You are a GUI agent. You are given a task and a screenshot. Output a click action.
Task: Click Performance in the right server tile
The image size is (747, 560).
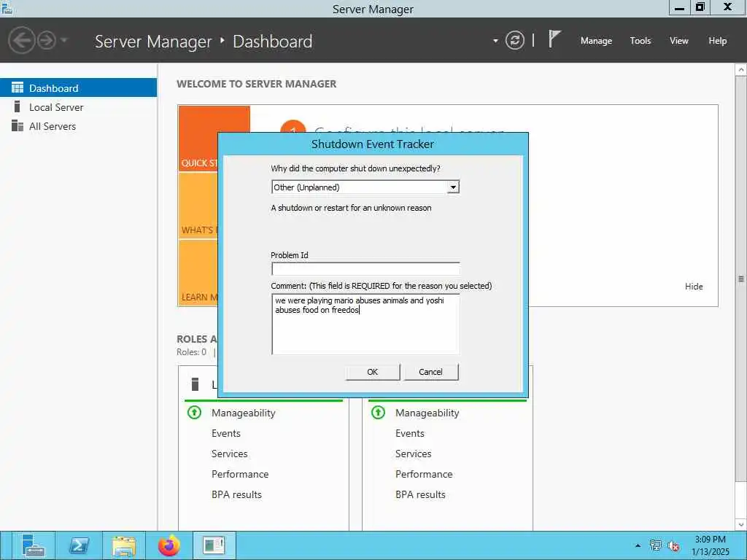[x=424, y=474]
